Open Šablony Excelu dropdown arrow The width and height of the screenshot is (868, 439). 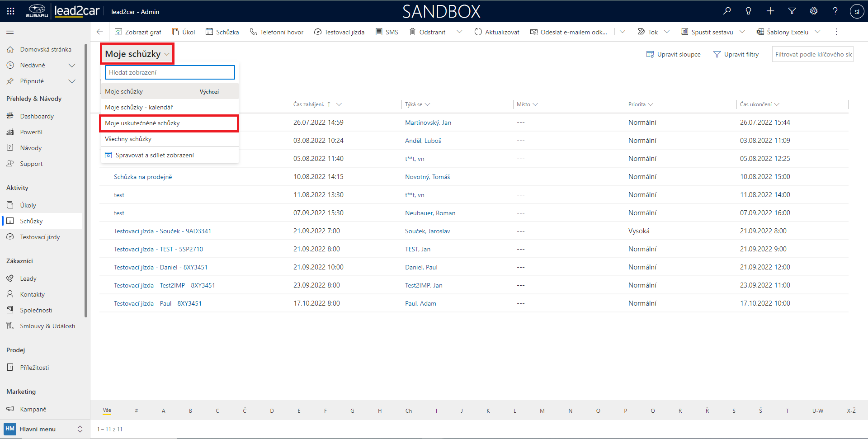[x=817, y=32]
